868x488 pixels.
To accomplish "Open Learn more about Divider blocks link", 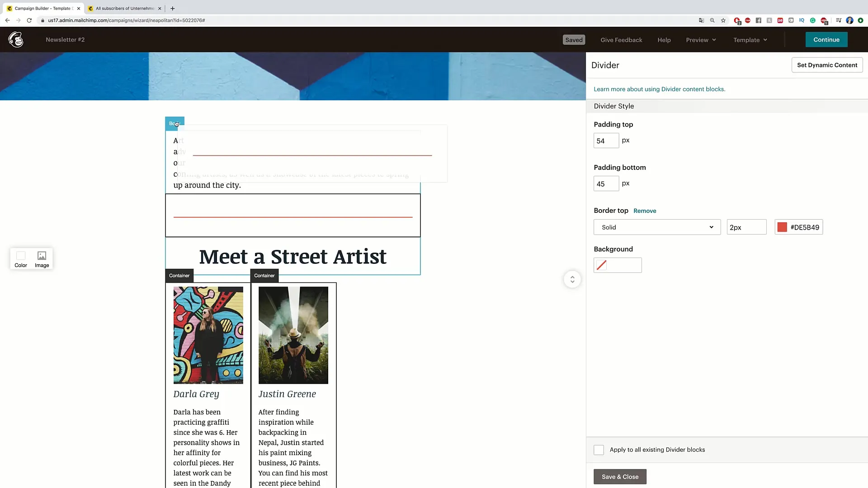I will (x=659, y=89).
